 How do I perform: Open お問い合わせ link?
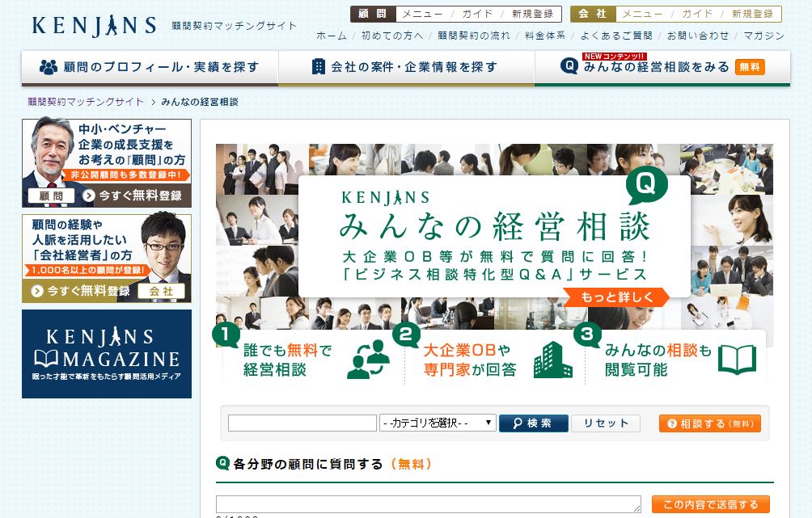click(x=697, y=36)
